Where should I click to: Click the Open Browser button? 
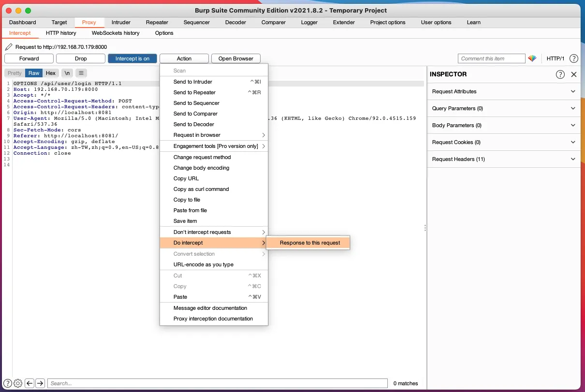[236, 58]
